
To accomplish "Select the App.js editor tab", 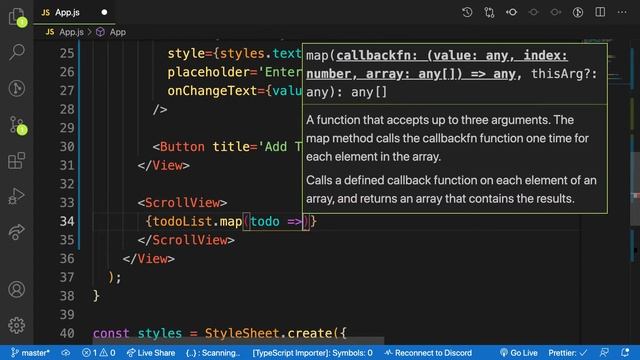I will pyautogui.click(x=74, y=12).
